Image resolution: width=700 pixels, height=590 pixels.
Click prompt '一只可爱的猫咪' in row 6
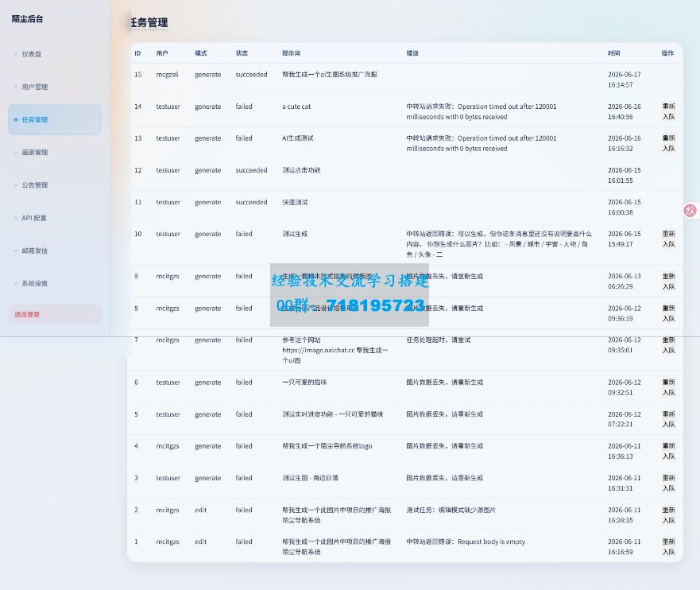pos(304,382)
